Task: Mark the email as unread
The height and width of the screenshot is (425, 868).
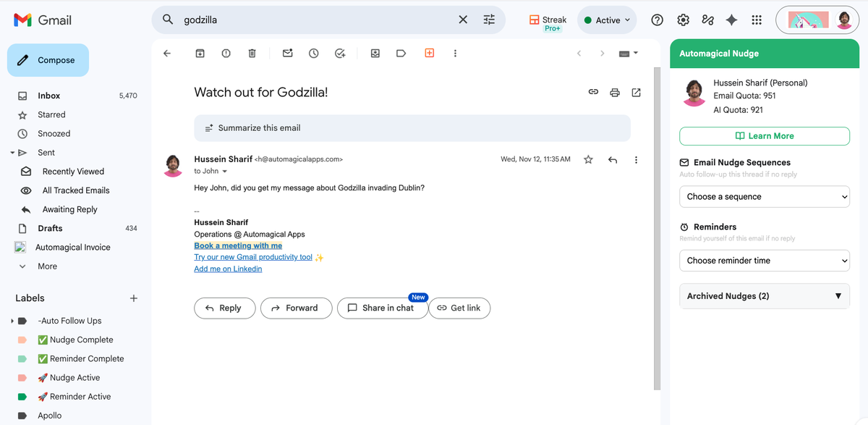Action: [287, 53]
